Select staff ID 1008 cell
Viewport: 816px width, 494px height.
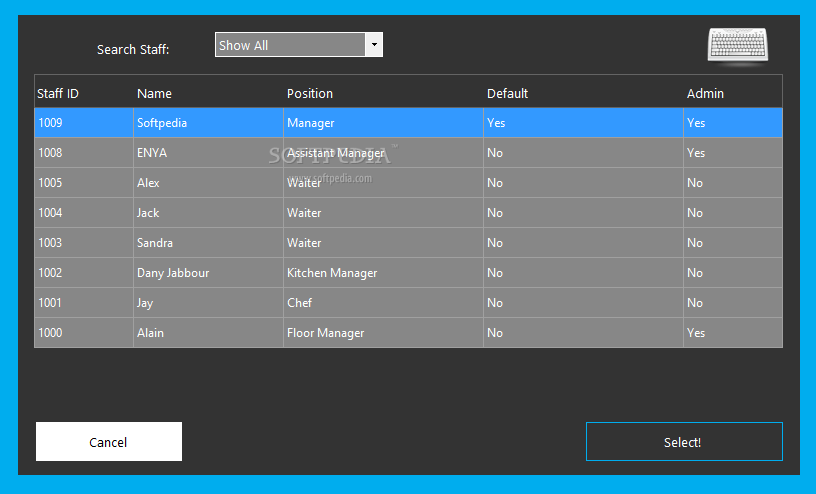(x=84, y=153)
